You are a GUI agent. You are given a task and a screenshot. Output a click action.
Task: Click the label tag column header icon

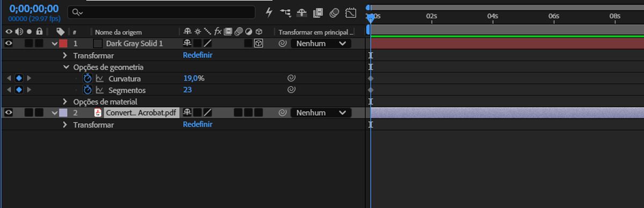pyautogui.click(x=60, y=32)
